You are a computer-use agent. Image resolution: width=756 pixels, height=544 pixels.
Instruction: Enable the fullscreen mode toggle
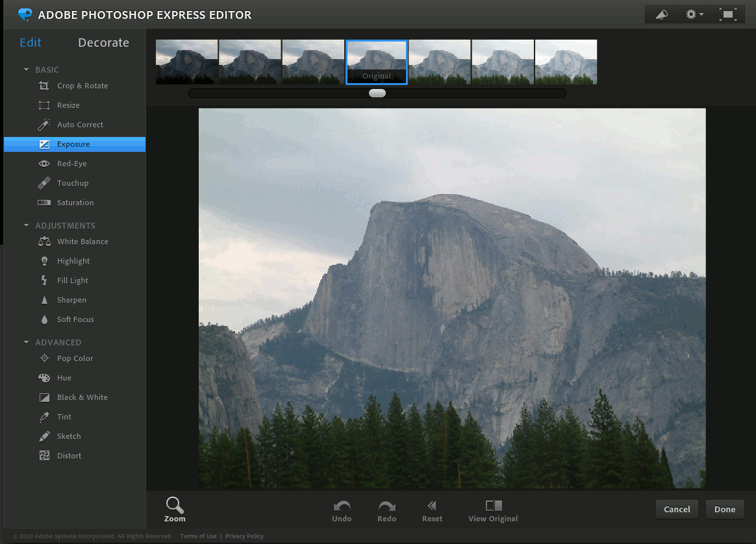pos(728,14)
